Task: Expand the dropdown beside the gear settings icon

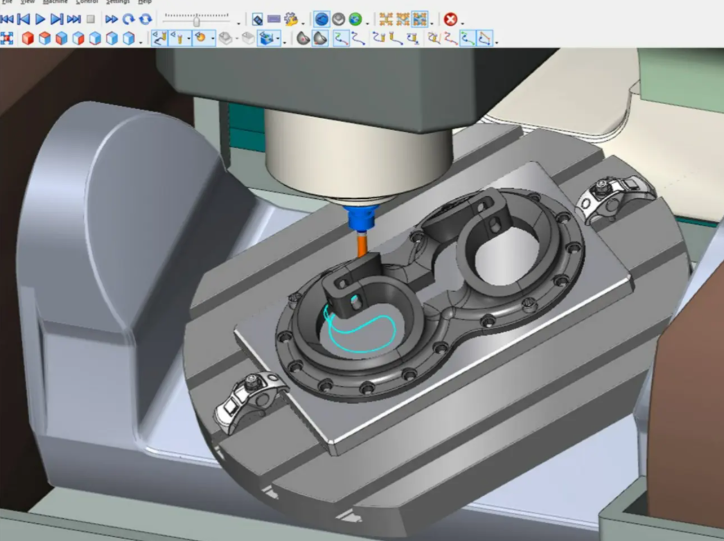Action: (x=303, y=22)
